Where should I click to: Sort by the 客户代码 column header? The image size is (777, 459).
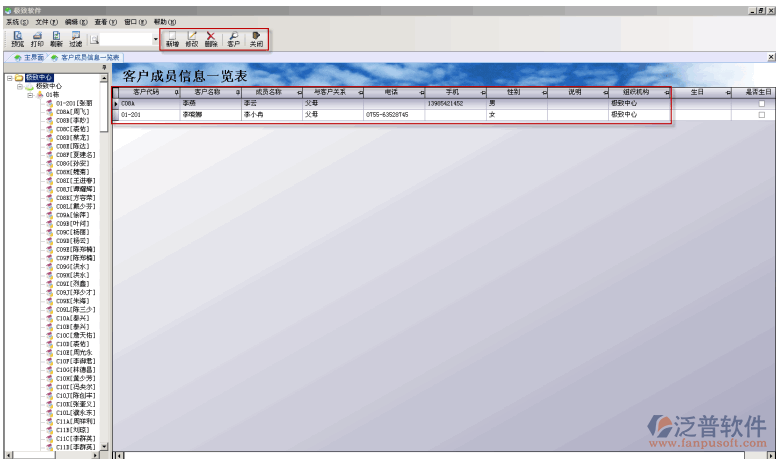coord(146,92)
